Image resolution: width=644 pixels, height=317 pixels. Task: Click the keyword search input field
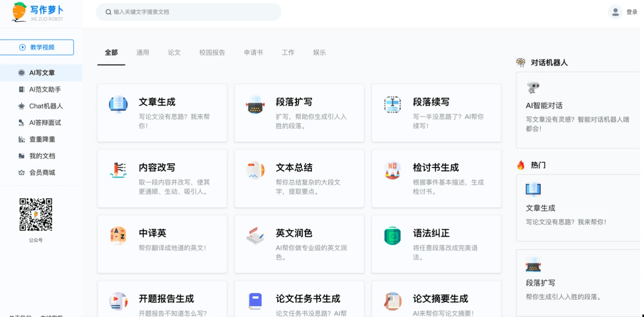tap(188, 12)
